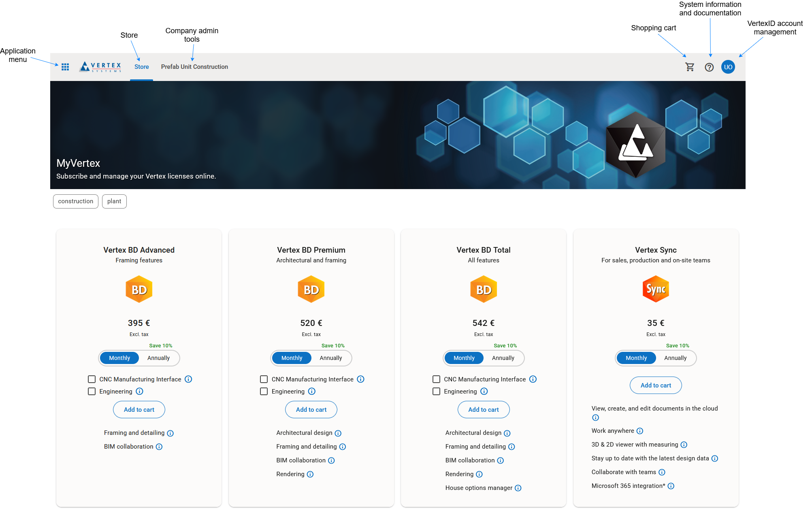Click the Vertex BD Total product icon
The width and height of the screenshot is (812, 513).
click(x=484, y=289)
